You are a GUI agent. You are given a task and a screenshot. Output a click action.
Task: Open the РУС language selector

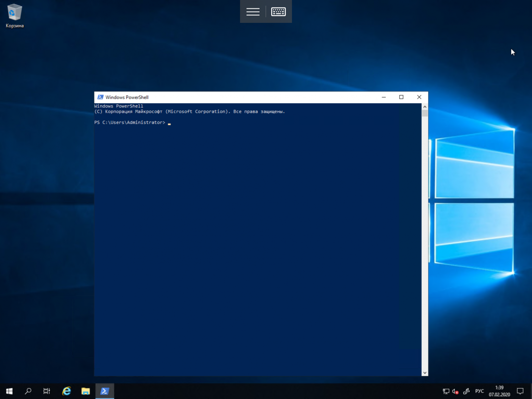tap(479, 391)
